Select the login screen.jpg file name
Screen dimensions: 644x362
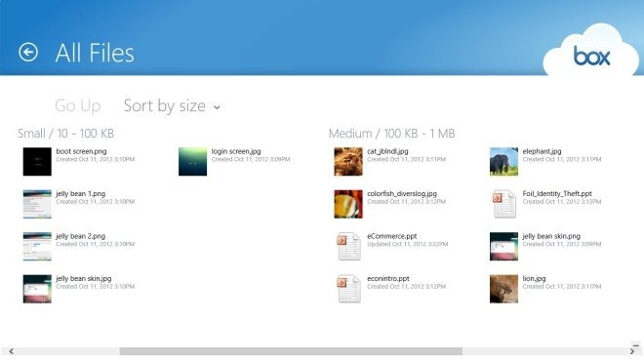click(236, 151)
